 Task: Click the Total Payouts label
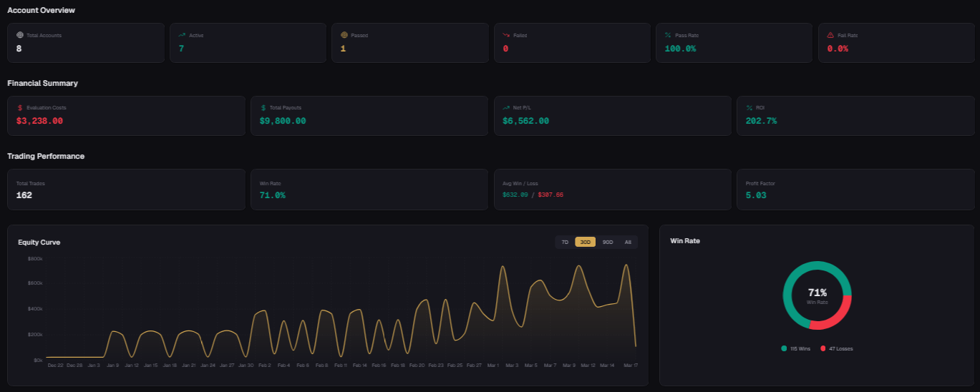286,107
